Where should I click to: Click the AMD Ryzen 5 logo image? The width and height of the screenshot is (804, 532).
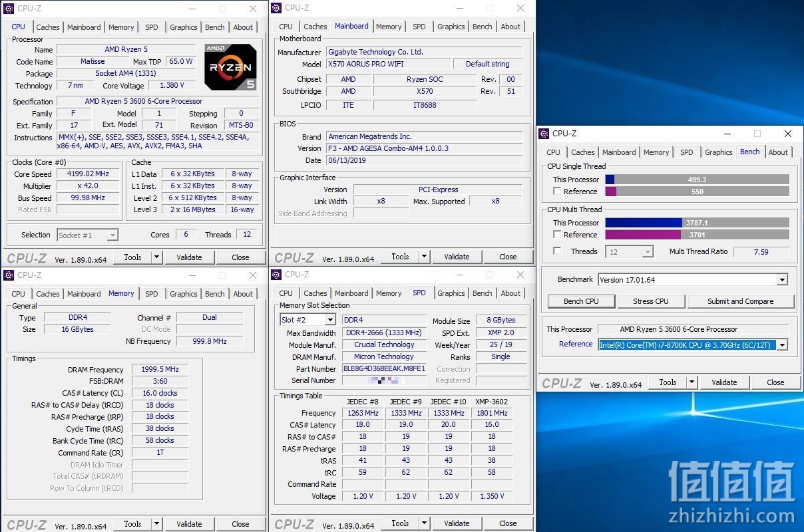(230, 67)
